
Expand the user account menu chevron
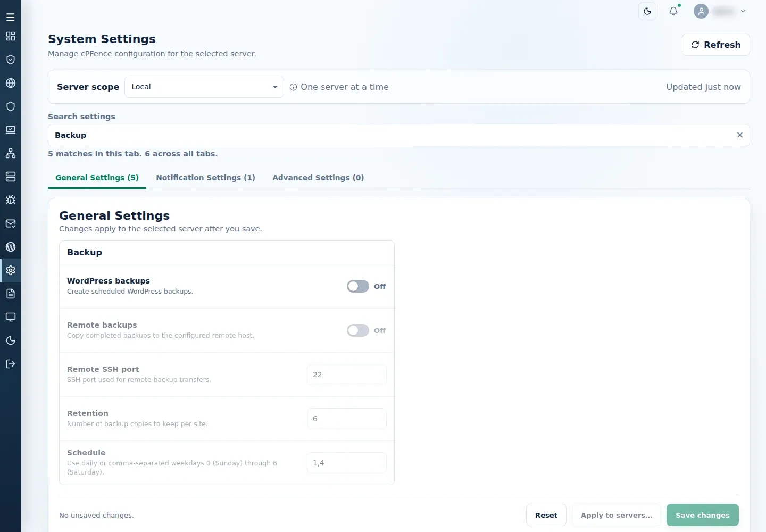[743, 11]
